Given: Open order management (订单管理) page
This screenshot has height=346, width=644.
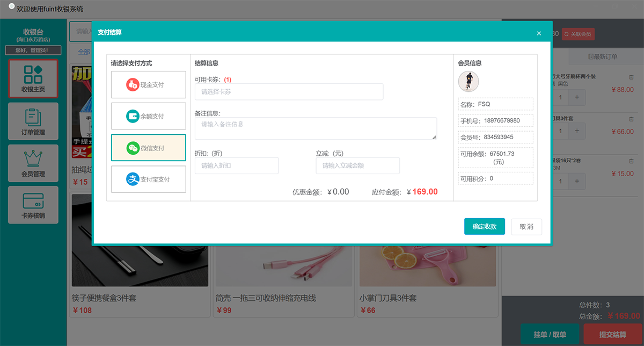Looking at the screenshot, I should tap(33, 121).
